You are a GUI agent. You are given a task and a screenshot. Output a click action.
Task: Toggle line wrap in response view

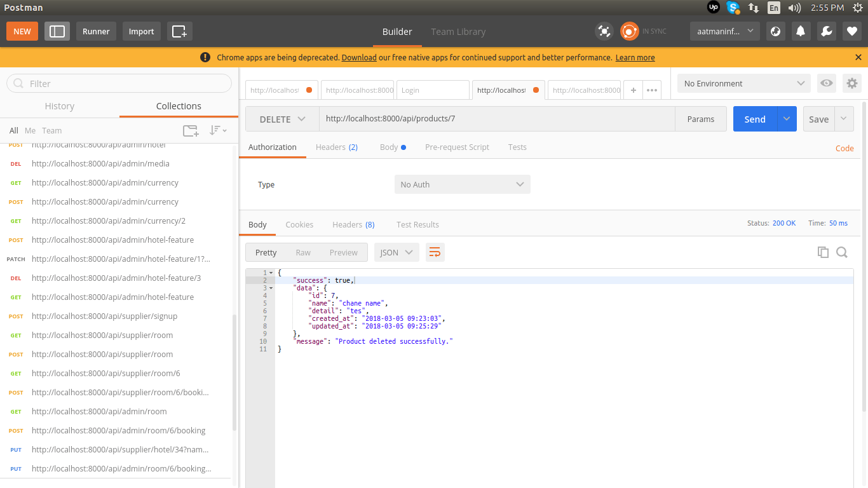[435, 252]
